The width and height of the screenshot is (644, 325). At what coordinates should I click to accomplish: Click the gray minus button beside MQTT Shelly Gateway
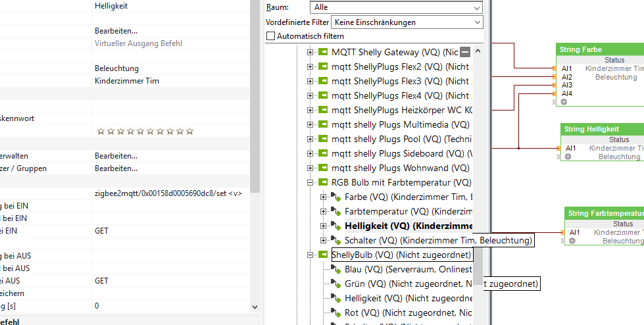tap(464, 52)
